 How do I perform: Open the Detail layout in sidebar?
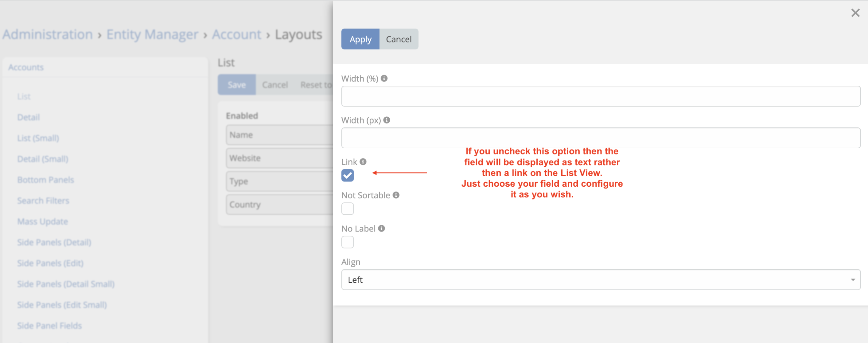(x=29, y=117)
